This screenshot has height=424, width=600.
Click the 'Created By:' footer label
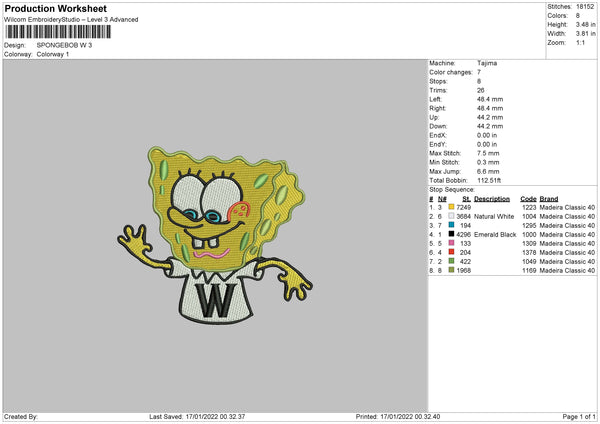(x=21, y=416)
